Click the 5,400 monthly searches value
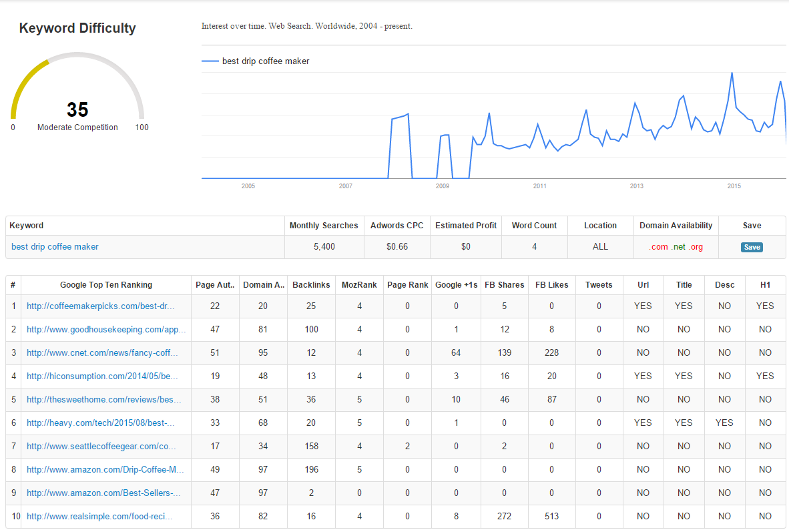 (324, 246)
